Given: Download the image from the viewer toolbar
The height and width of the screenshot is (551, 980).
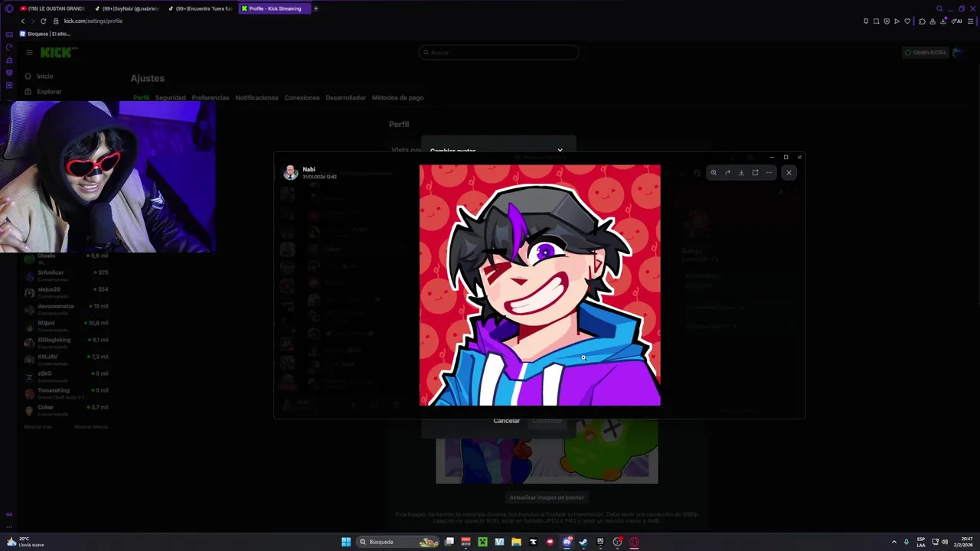Looking at the screenshot, I should pos(741,172).
